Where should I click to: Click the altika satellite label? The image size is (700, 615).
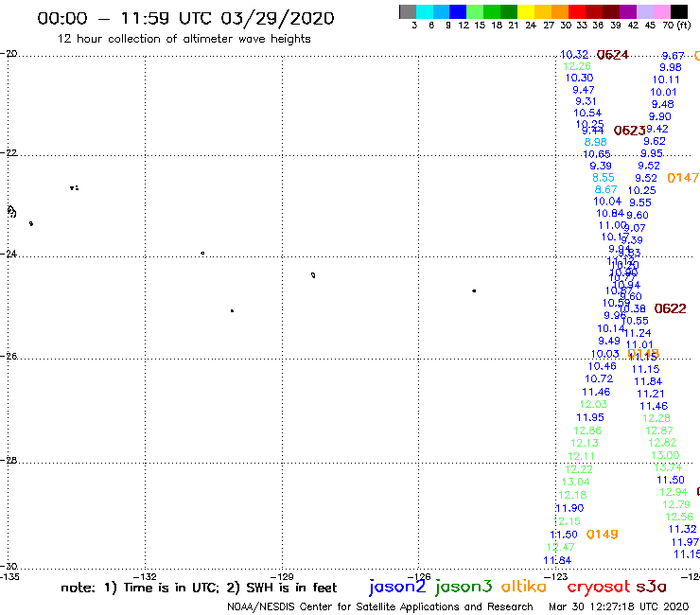524,587
